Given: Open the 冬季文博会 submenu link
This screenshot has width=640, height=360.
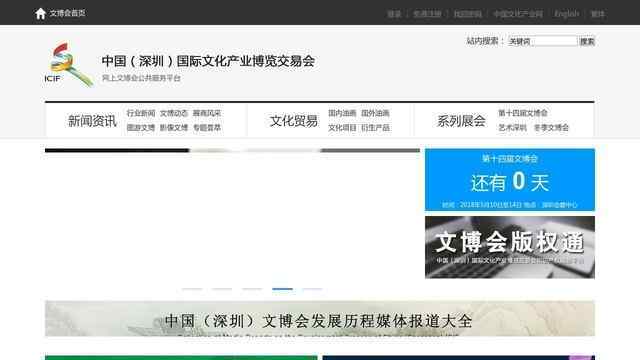Looking at the screenshot, I should [551, 128].
